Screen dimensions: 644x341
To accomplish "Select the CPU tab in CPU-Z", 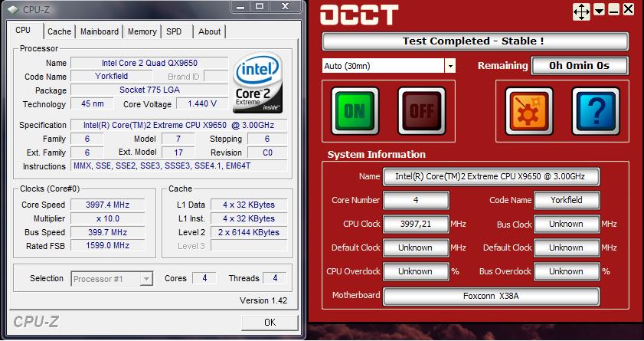I will pyautogui.click(x=23, y=31).
